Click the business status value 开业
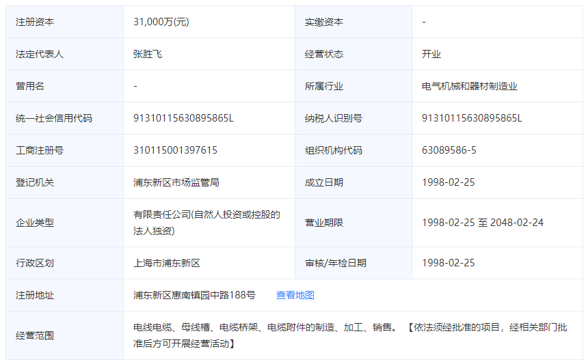The image size is (588, 364). pos(431,54)
